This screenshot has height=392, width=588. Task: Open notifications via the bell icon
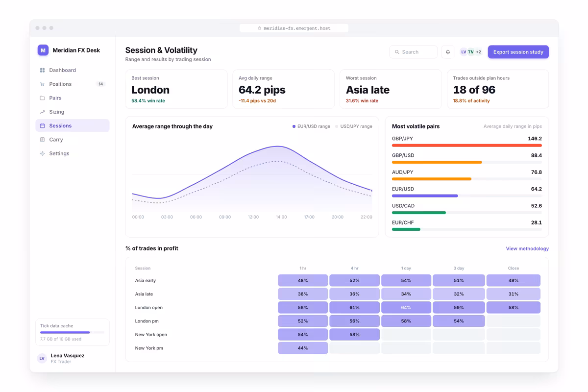tap(448, 52)
